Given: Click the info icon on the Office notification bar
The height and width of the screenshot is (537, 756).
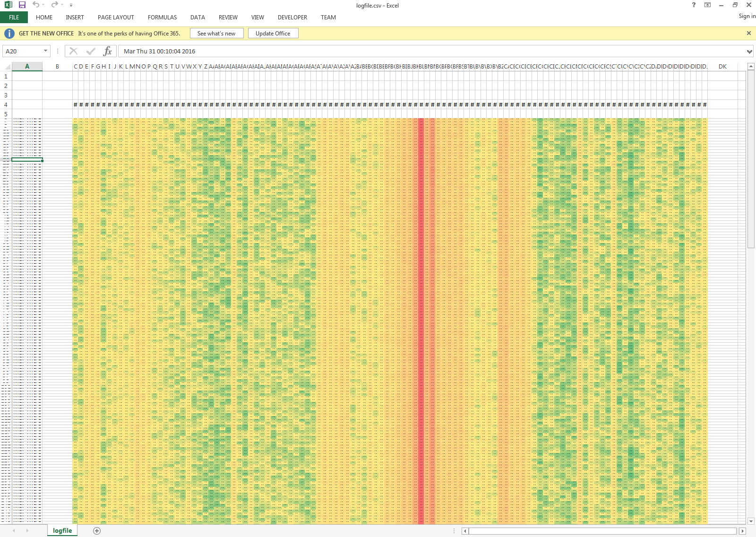Looking at the screenshot, I should coord(9,33).
